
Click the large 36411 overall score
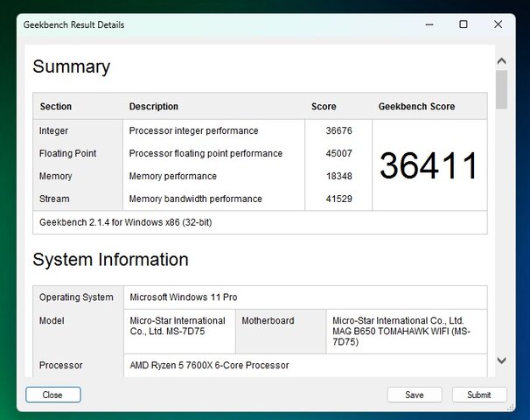pos(429,165)
